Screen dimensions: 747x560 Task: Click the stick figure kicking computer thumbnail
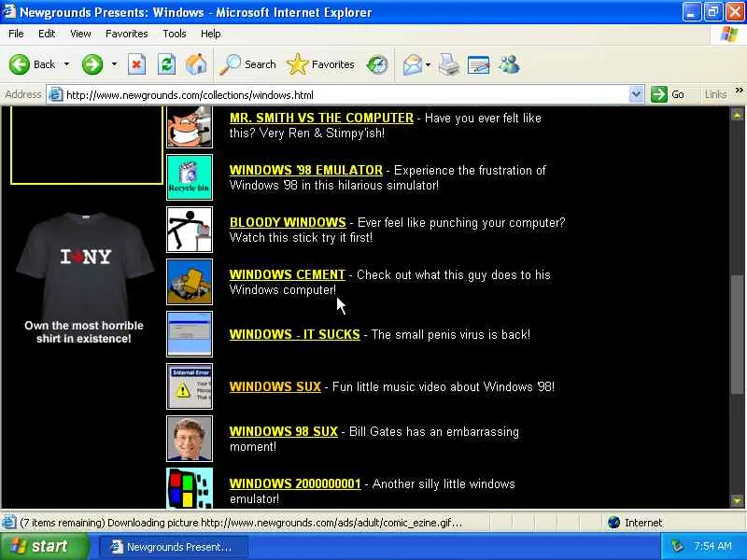pos(190,230)
